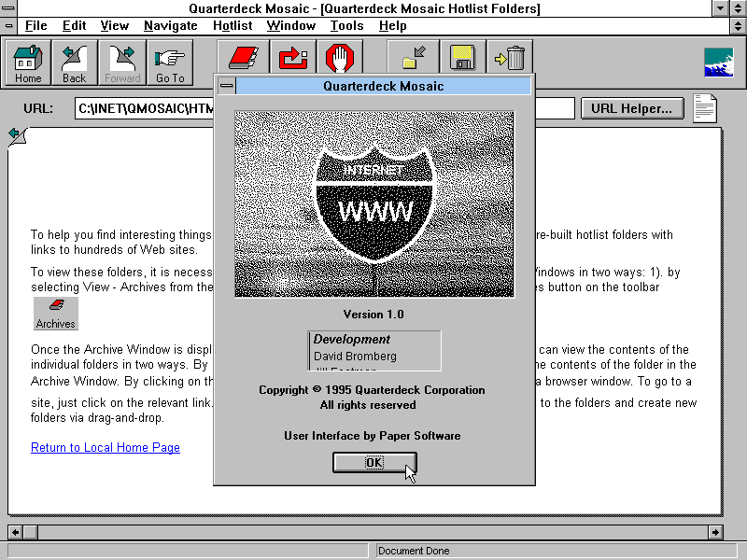The height and width of the screenshot is (560, 747).
Task: Click the page-corner back arrow icon
Action: [x=18, y=136]
